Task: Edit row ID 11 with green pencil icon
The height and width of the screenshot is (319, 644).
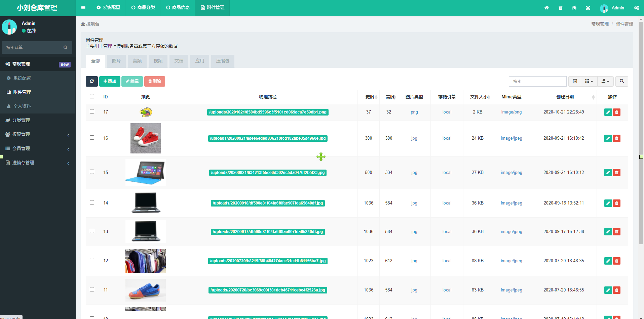Action: [x=608, y=290]
